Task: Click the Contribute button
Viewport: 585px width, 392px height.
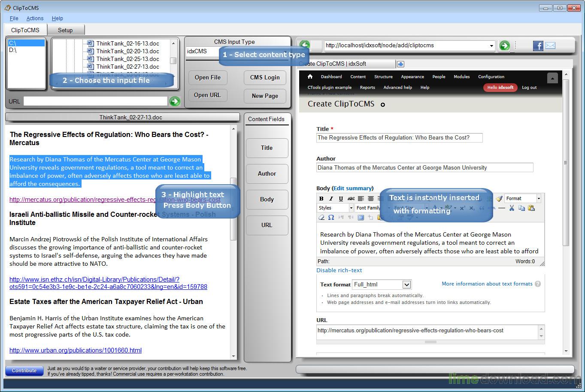Action: [x=24, y=371]
